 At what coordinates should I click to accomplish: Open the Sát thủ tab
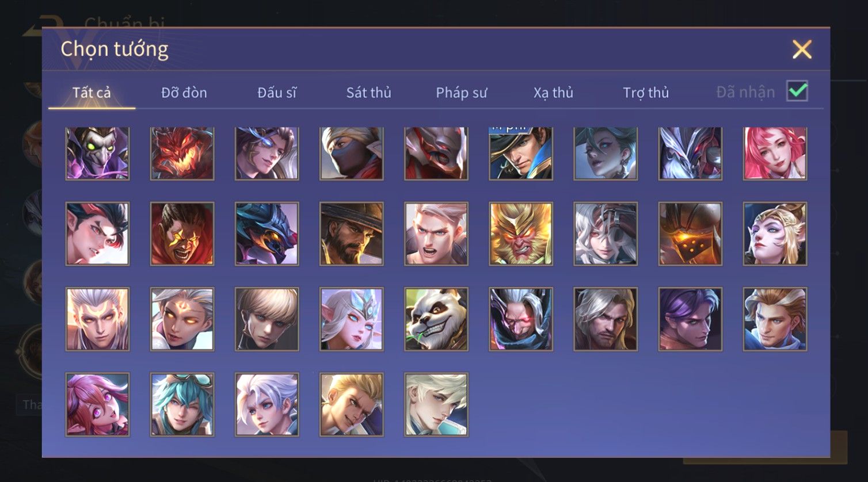(368, 93)
